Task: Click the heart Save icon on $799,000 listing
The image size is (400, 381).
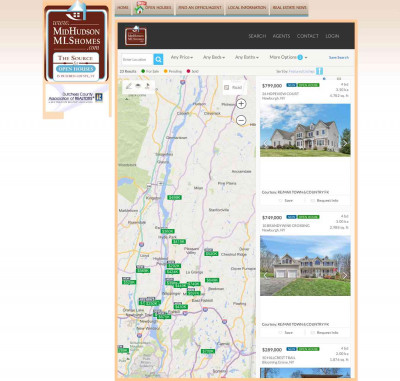Action: point(280,200)
